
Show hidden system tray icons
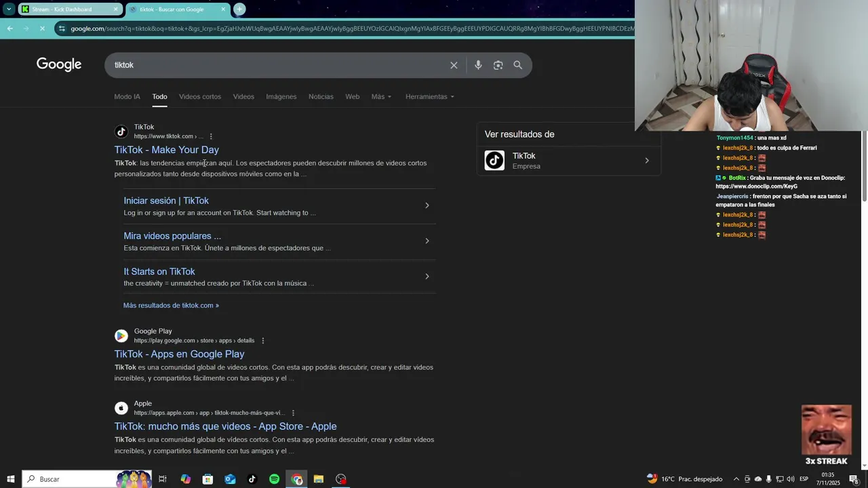click(x=736, y=479)
